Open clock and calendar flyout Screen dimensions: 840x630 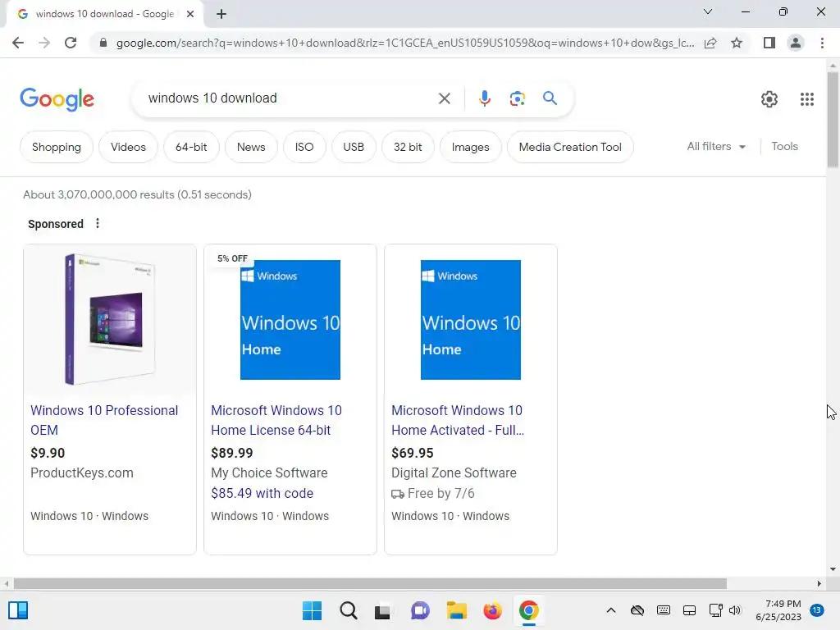point(778,610)
